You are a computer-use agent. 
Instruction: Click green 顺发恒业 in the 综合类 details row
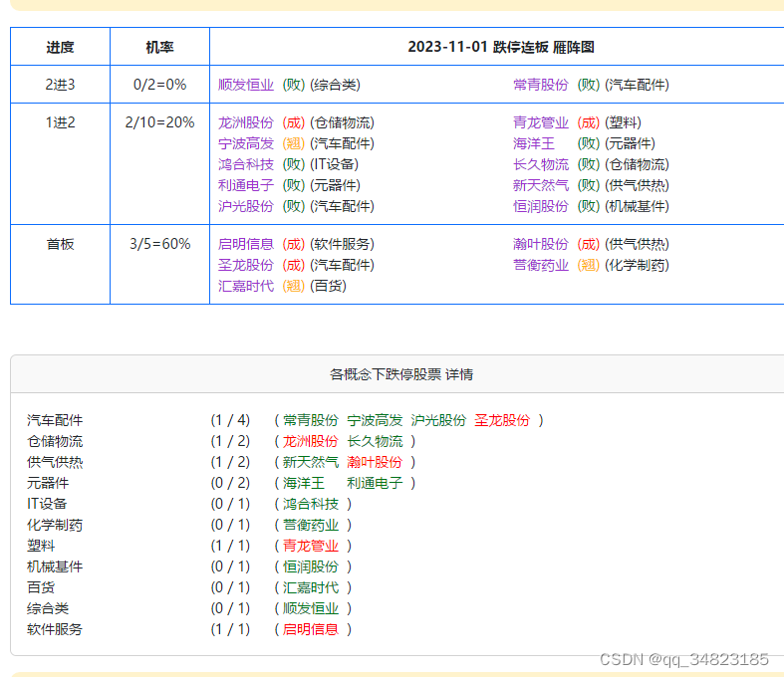point(311,608)
